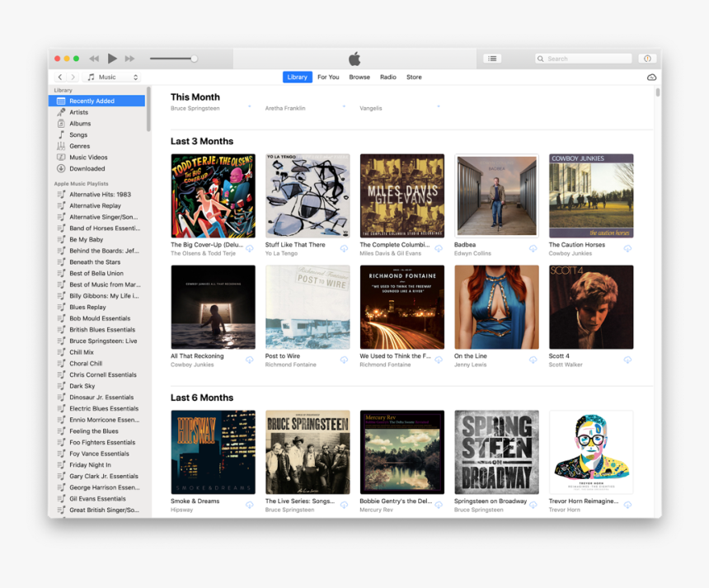709x588 pixels.
Task: Open the Gil Evans Essentials playlist
Action: pos(96,499)
